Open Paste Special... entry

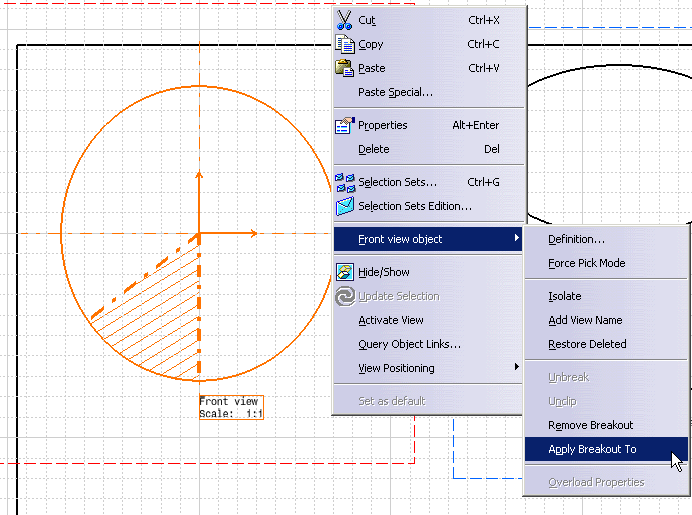428,92
